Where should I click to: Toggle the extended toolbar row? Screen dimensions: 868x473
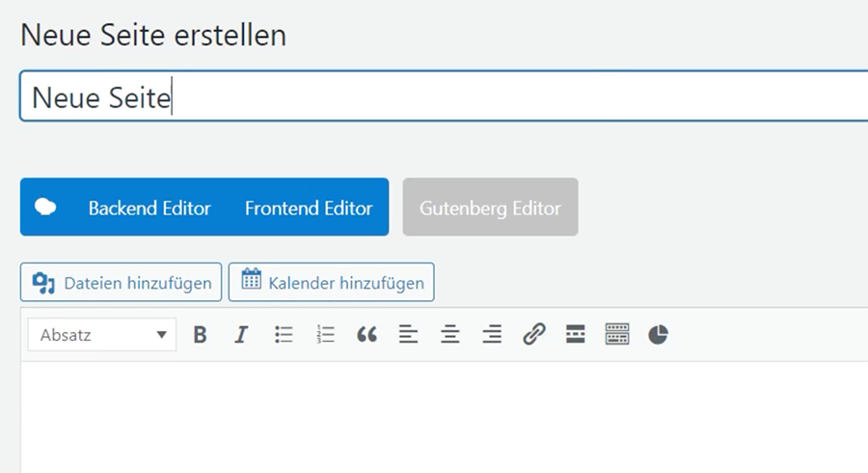[x=616, y=335]
